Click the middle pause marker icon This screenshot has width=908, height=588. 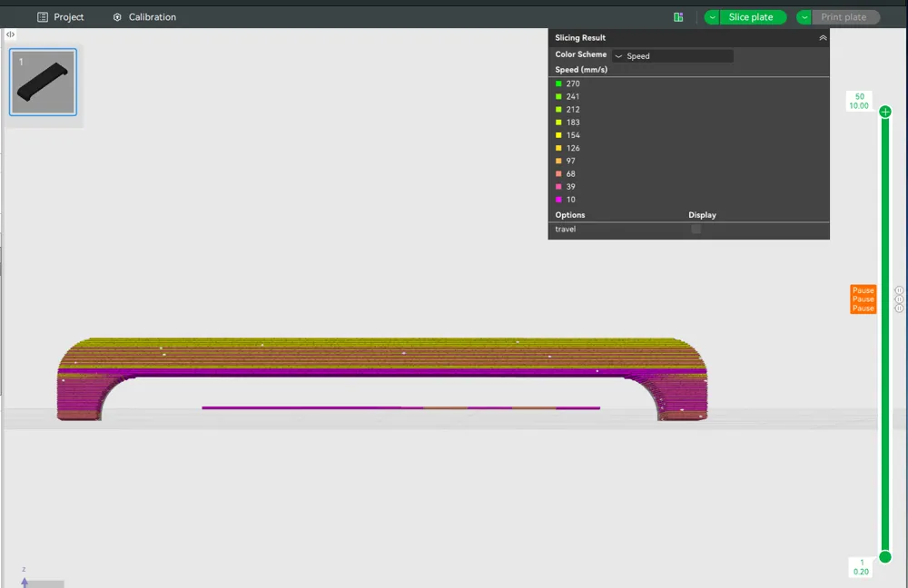click(899, 299)
